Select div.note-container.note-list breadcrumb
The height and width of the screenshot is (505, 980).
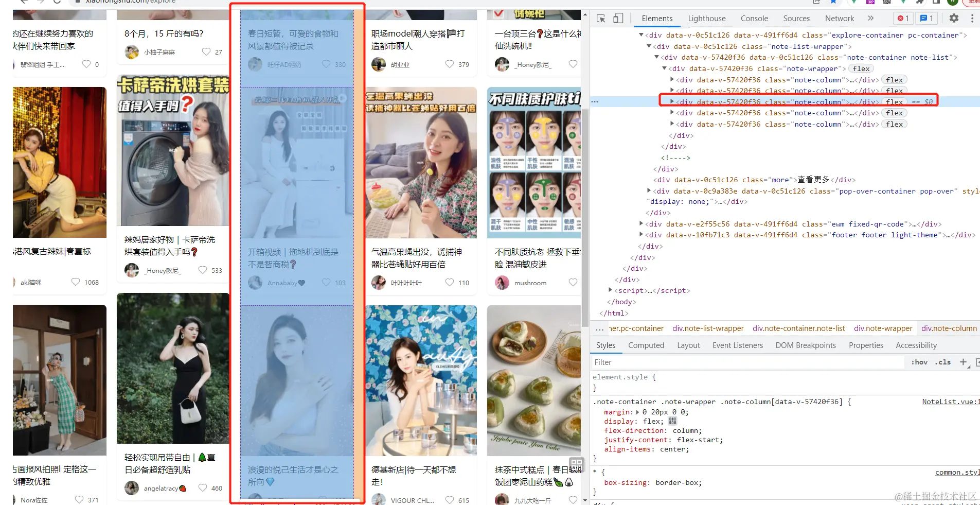point(798,328)
